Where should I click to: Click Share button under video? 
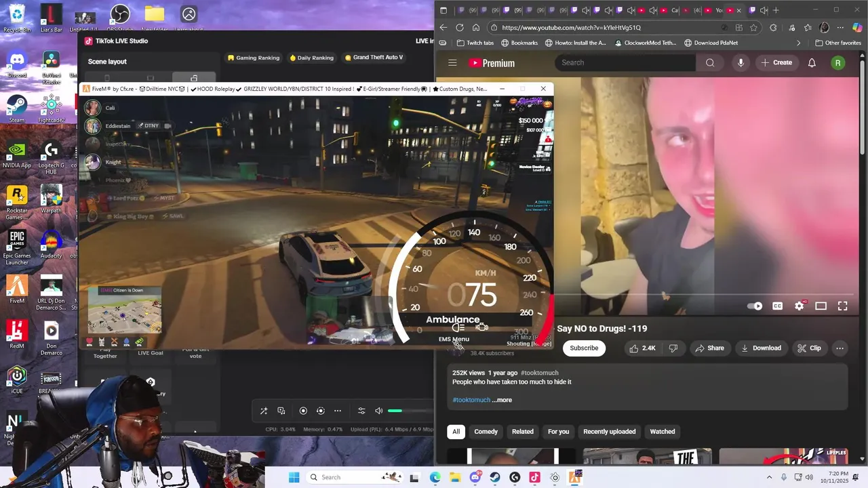point(710,348)
